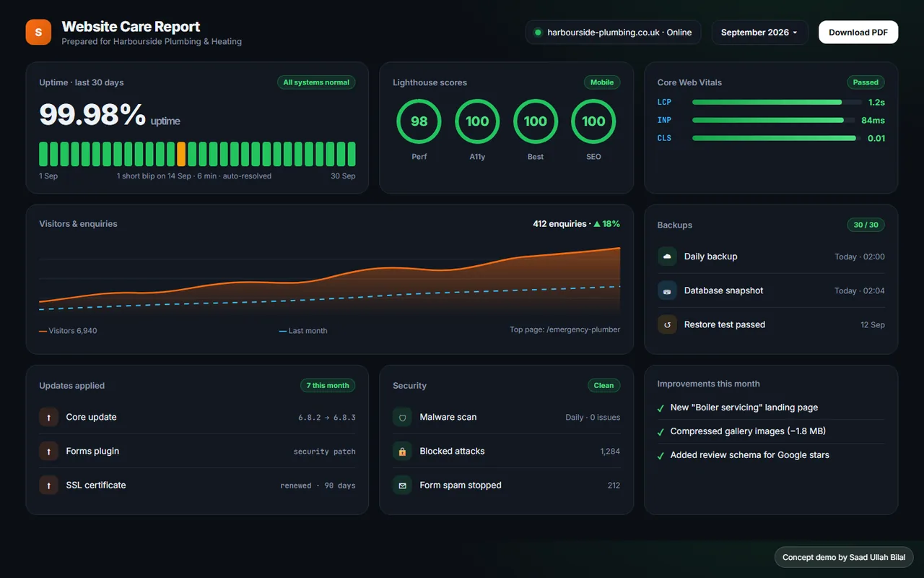Viewport: 924px width, 578px height.
Task: Click the 99.98% uptime figure
Action: pos(92,114)
